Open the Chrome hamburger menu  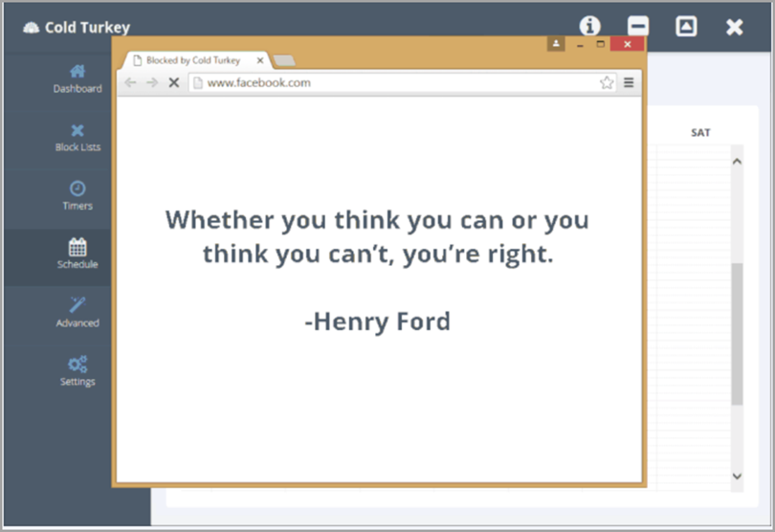pos(629,82)
